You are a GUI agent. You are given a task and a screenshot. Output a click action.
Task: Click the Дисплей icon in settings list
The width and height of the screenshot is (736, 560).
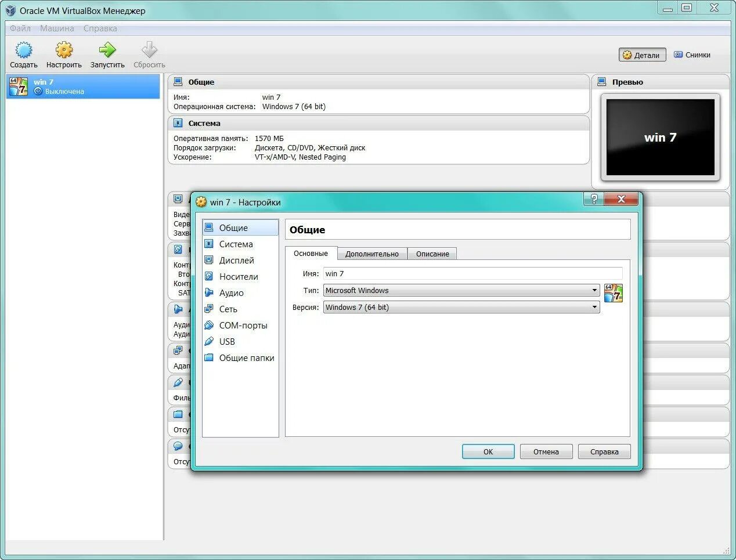coord(209,260)
